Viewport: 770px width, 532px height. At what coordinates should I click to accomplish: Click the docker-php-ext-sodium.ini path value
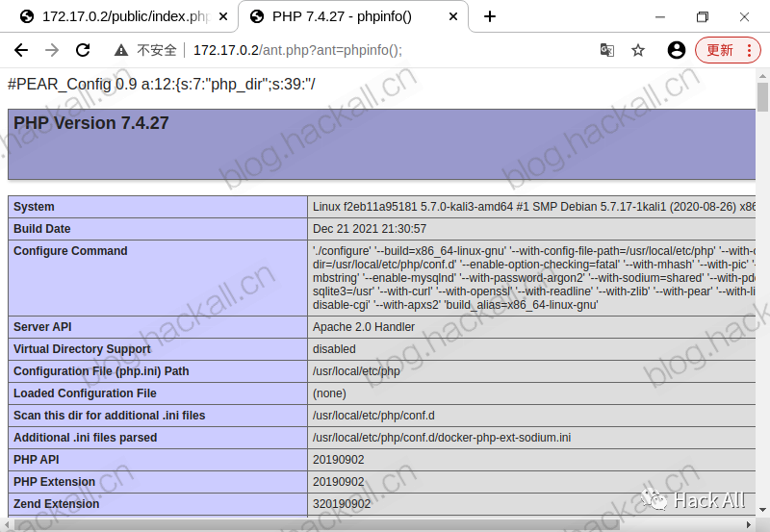tap(442, 438)
